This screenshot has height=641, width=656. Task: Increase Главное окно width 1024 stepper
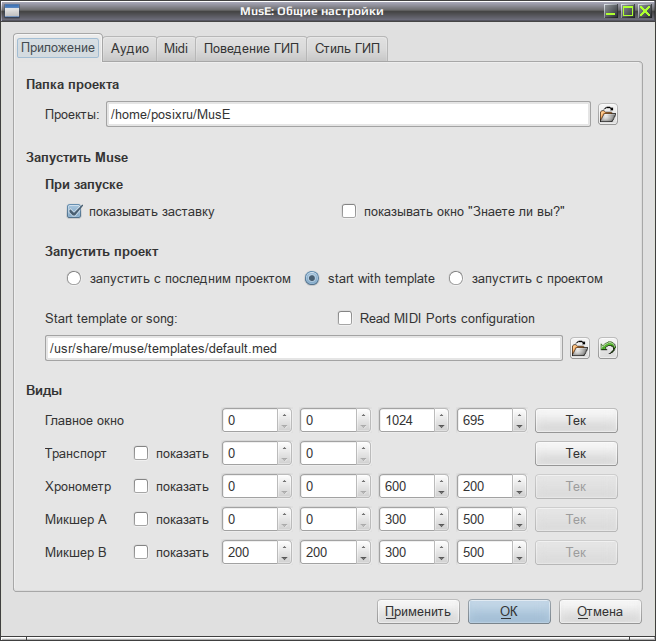pos(441,415)
